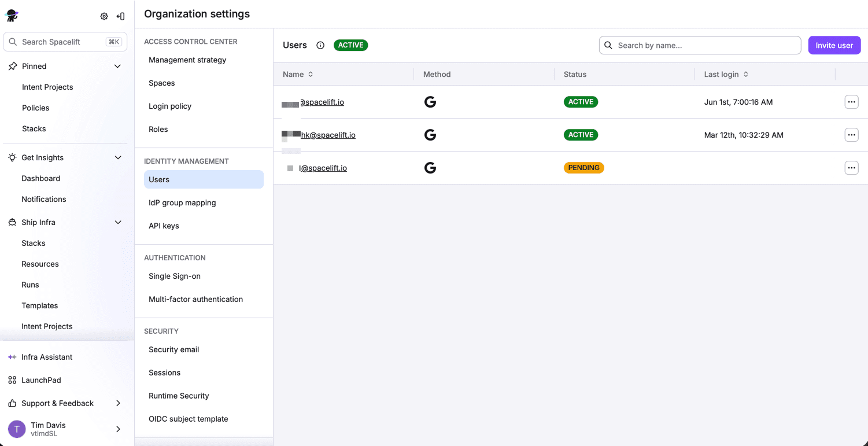This screenshot has width=868, height=446.
Task: Click the Google icon in the PENDING user row
Action: tap(430, 168)
